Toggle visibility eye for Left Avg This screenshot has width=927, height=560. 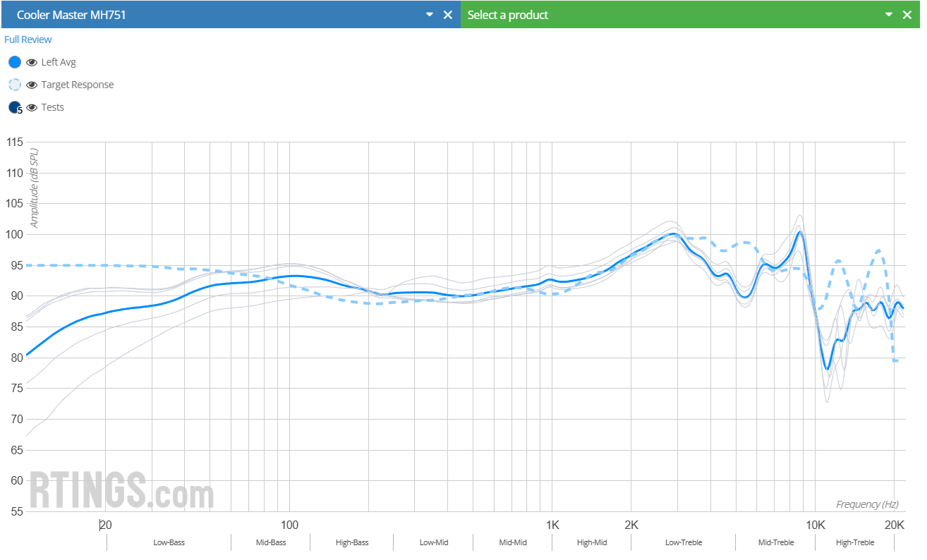(31, 62)
